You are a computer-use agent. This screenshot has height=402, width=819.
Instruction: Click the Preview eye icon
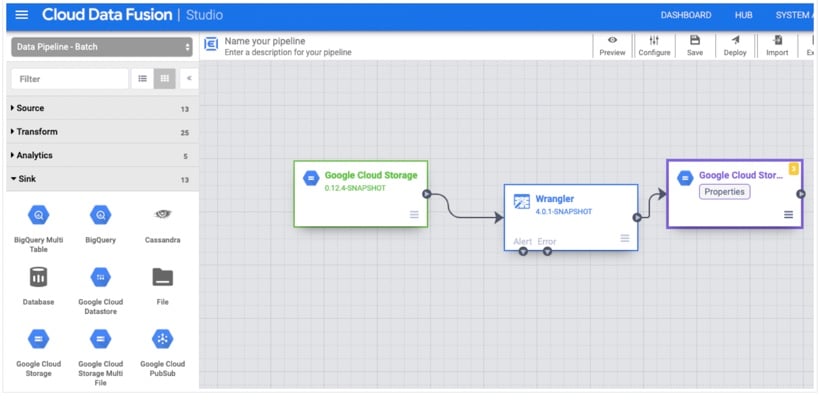click(612, 40)
